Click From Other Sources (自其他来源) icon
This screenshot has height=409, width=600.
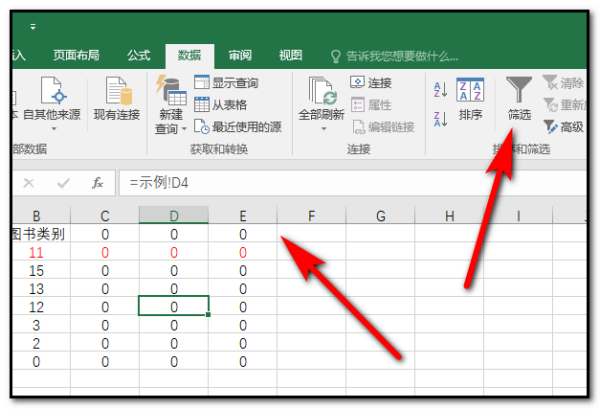[x=54, y=91]
